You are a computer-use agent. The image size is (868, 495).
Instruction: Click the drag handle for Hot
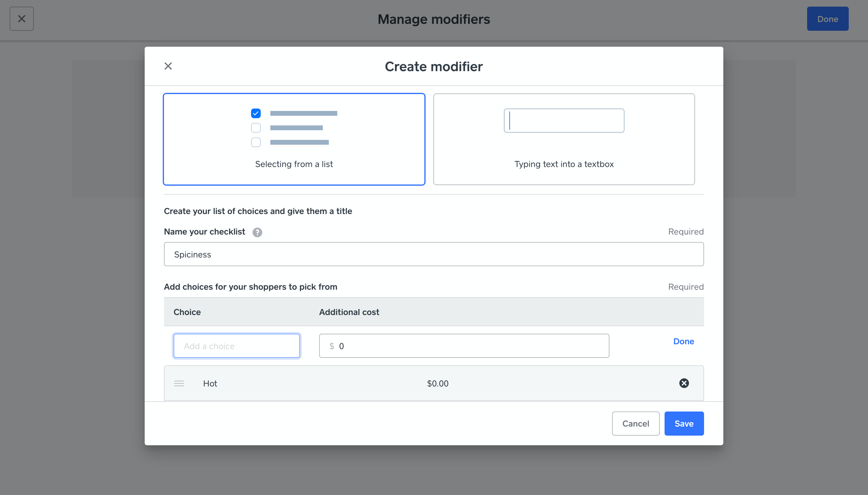179,383
